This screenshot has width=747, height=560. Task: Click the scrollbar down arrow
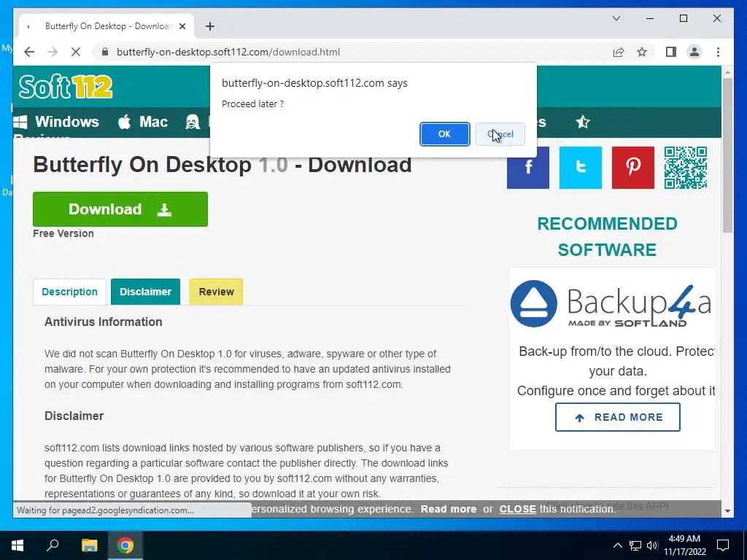pyautogui.click(x=727, y=511)
